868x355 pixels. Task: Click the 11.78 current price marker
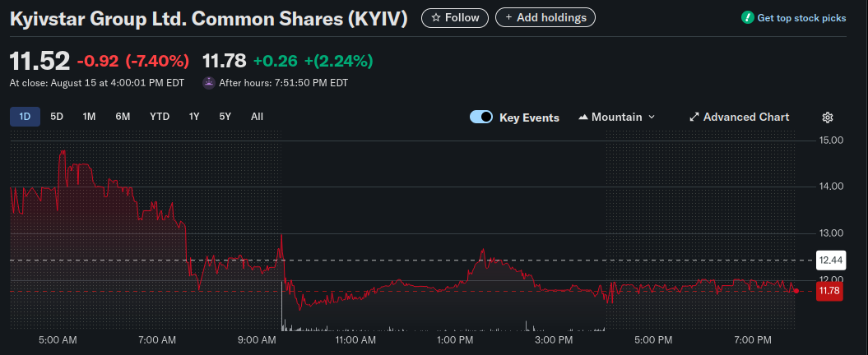(830, 291)
